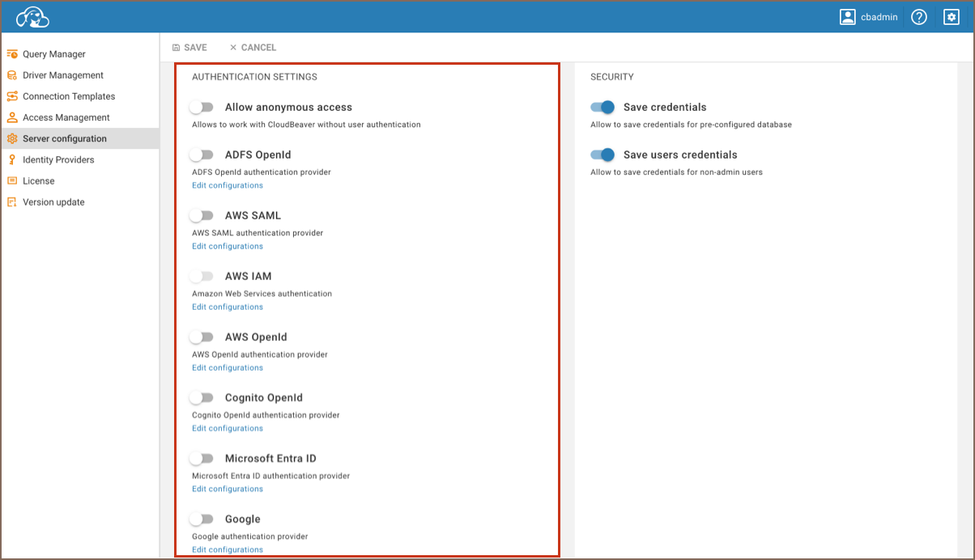Screen dimensions: 975x560
Task: Click the Driver Management database icon
Action: 12,75
